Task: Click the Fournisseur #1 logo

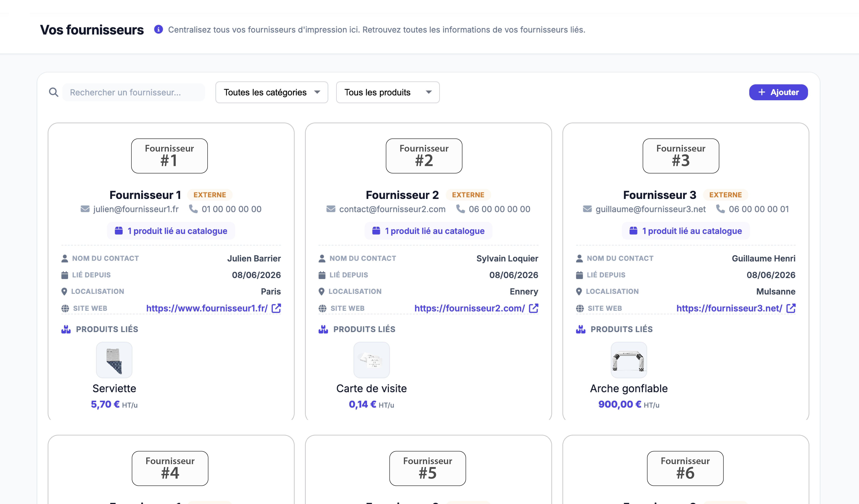Action: pyautogui.click(x=169, y=156)
